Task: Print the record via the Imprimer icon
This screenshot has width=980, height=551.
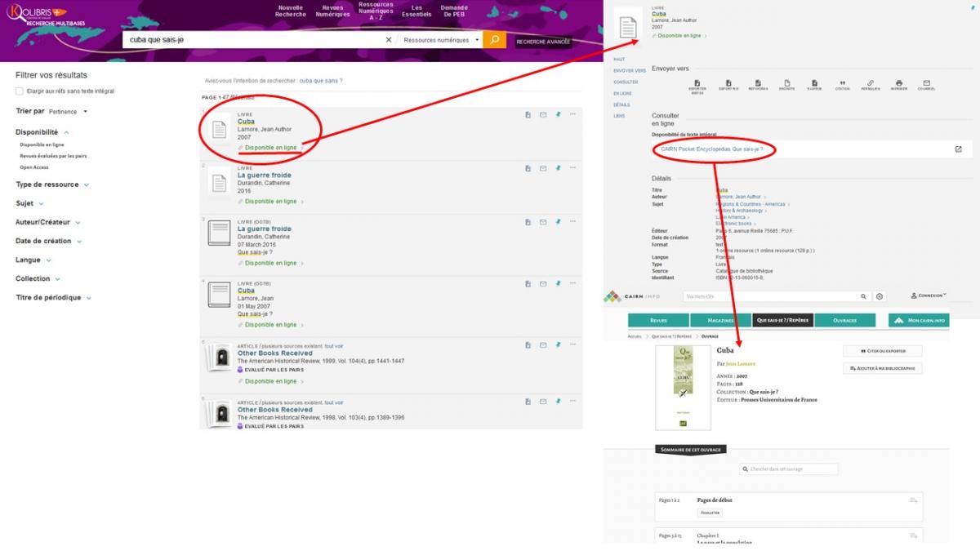Action: (899, 82)
